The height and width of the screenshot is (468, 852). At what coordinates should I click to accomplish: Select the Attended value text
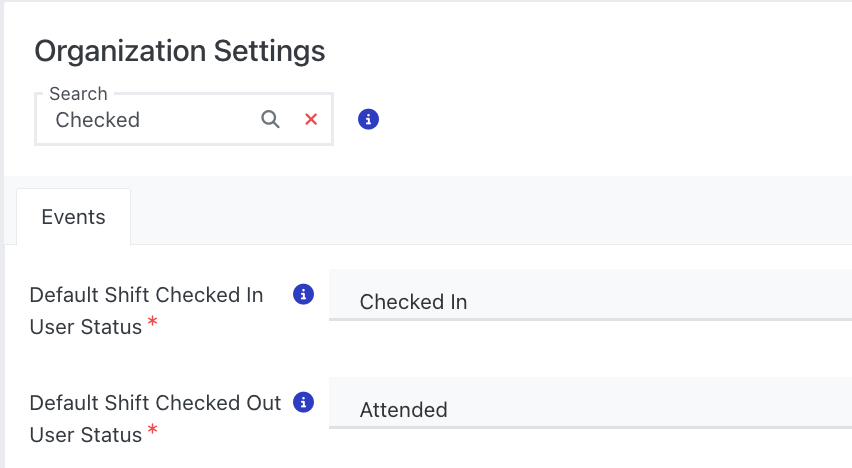point(403,410)
